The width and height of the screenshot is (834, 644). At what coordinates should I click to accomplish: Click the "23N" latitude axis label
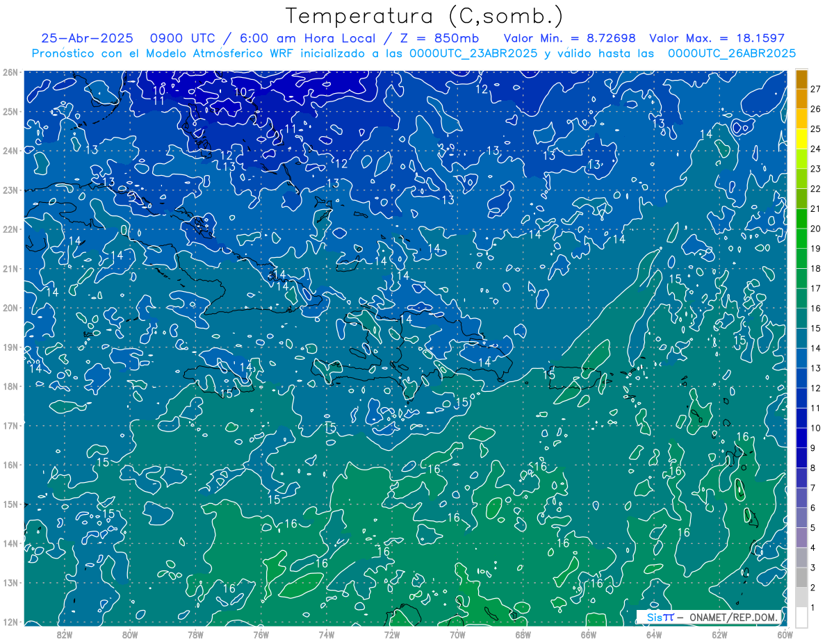pyautogui.click(x=10, y=190)
